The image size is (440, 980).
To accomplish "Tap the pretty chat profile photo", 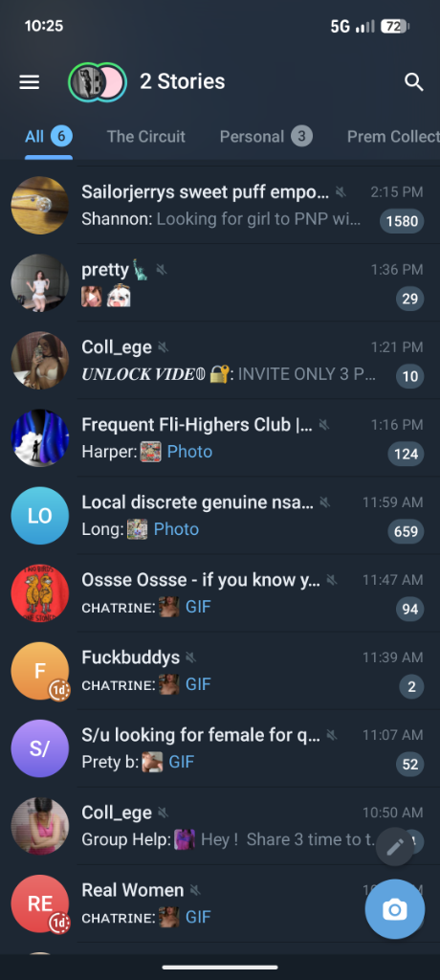I will pos(40,283).
